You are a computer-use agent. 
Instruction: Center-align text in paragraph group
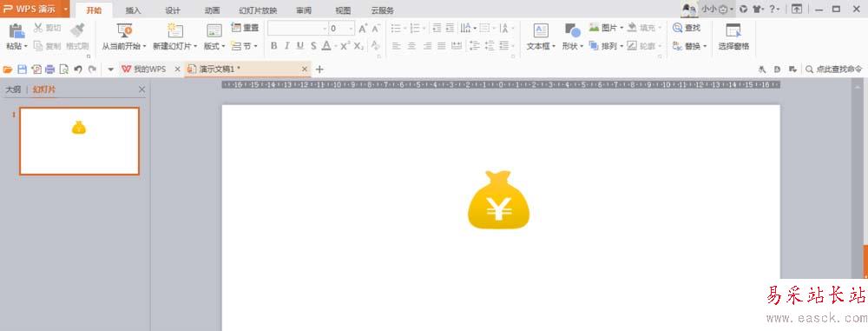[411, 46]
